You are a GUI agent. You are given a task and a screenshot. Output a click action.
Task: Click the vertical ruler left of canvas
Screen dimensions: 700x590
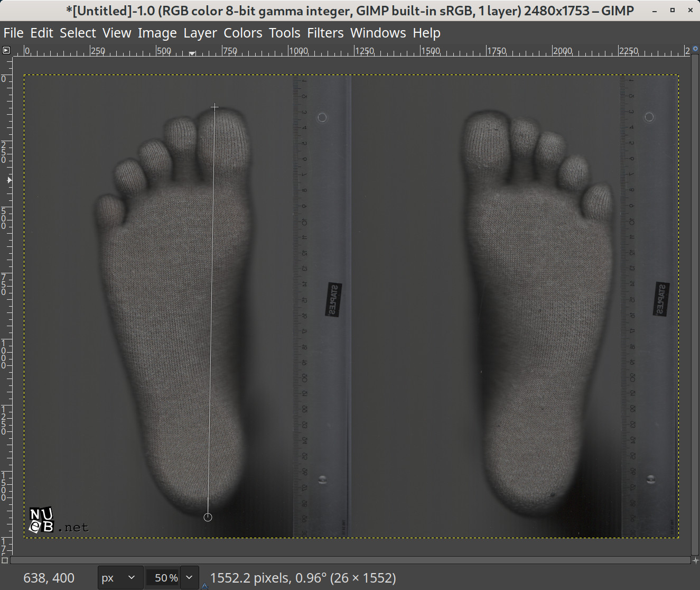(6, 306)
